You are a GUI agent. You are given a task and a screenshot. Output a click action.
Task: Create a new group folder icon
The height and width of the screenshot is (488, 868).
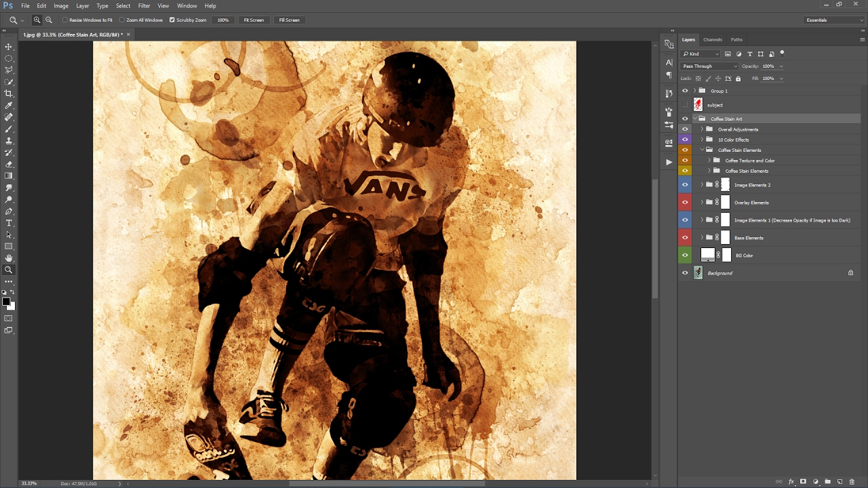[x=827, y=481]
